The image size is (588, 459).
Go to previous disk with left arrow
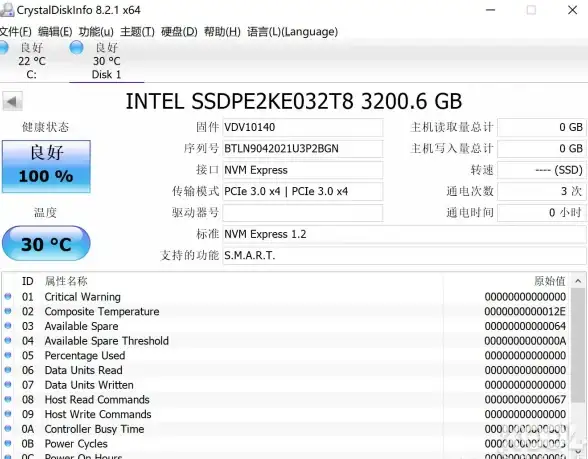click(x=13, y=101)
